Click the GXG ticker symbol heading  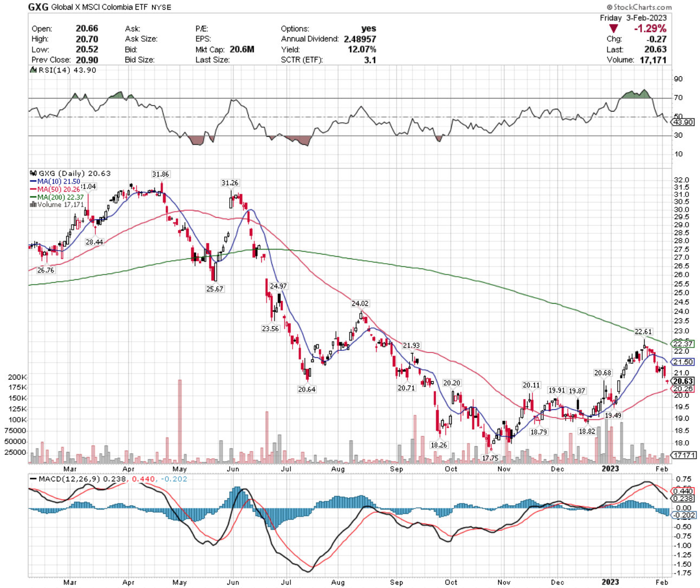click(38, 8)
